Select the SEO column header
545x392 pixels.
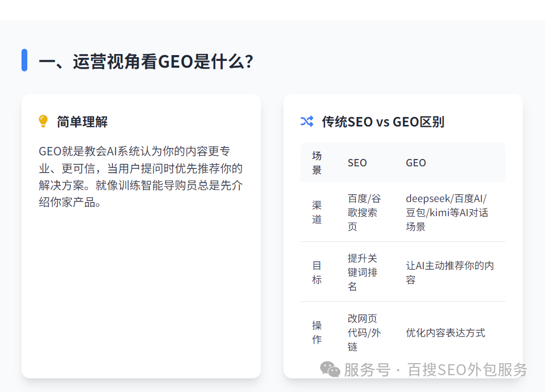[x=357, y=163]
